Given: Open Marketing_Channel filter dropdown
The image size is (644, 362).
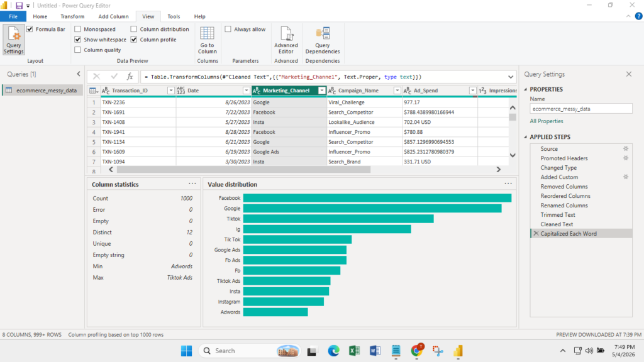Looking at the screenshot, I should click(321, 90).
